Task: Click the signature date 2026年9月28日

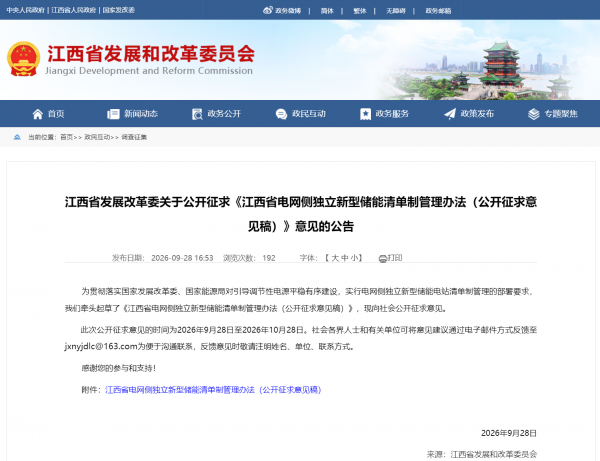Action: 509,433
